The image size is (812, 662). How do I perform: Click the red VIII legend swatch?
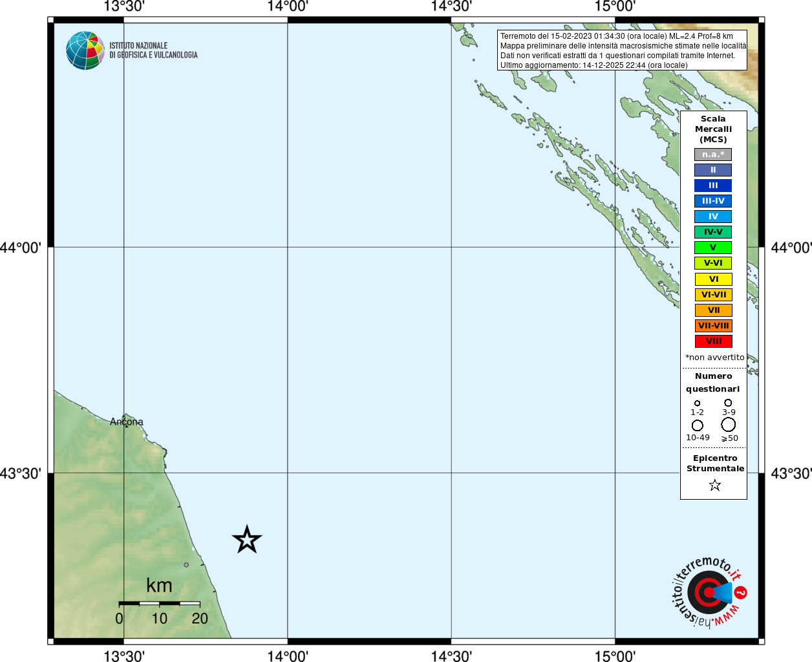(714, 341)
